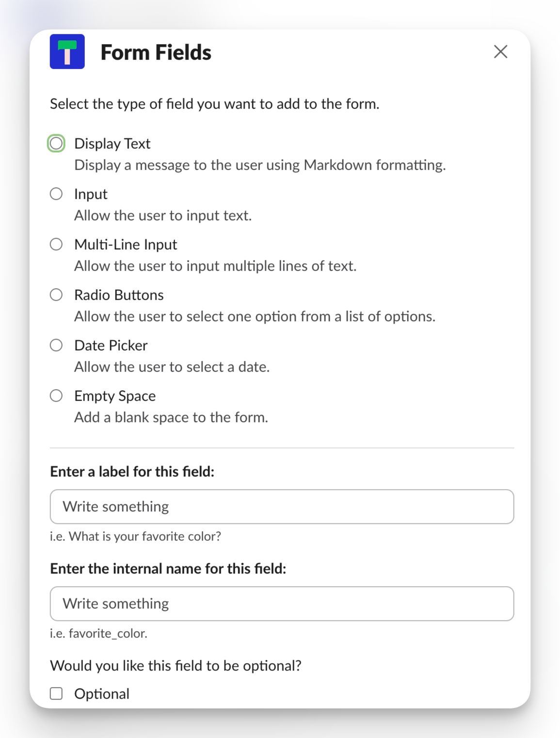560x738 pixels.
Task: Click the Date Picker label text
Action: point(111,345)
